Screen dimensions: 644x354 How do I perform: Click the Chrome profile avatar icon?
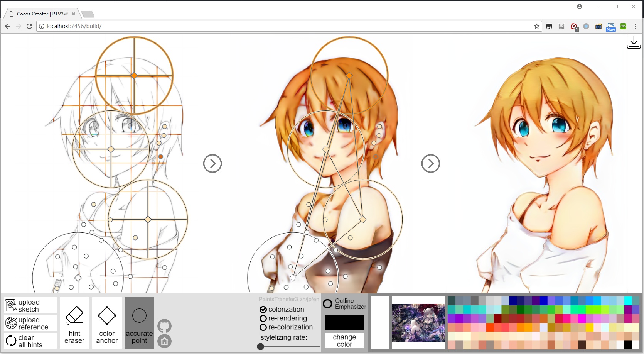tap(580, 7)
